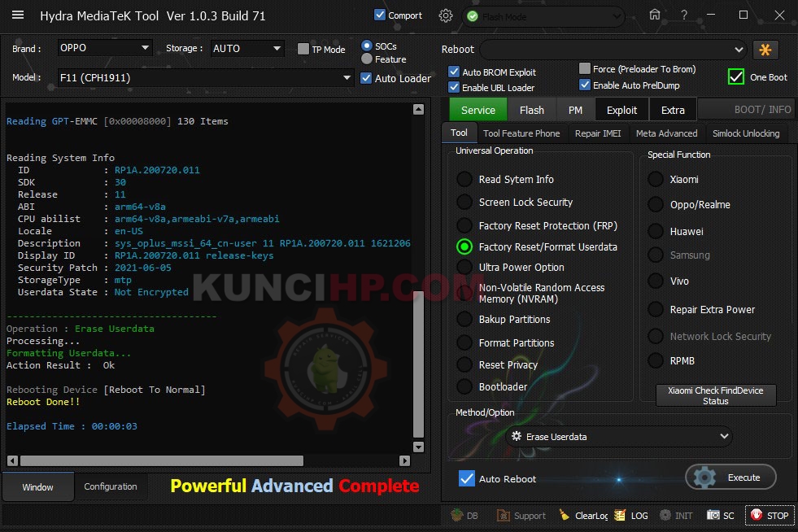Screen dimensions: 798x532
Task: Select Ultra Power Option radio
Action: pyautogui.click(x=464, y=267)
